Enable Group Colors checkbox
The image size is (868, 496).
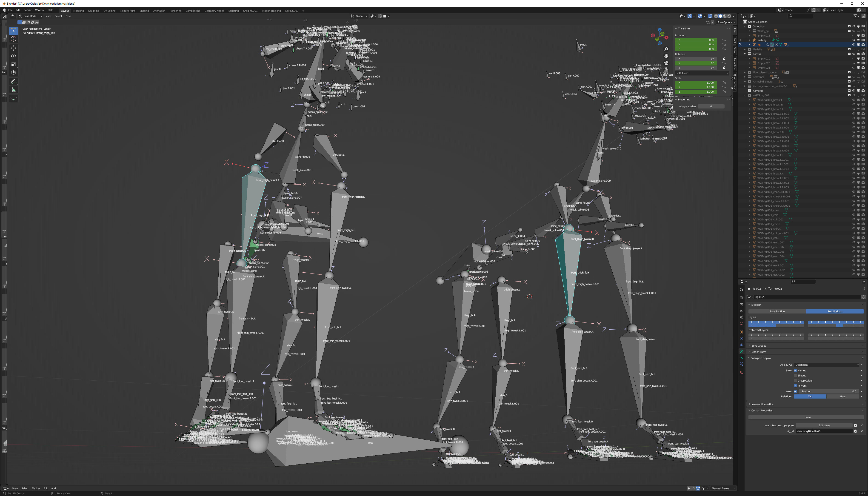coord(795,381)
